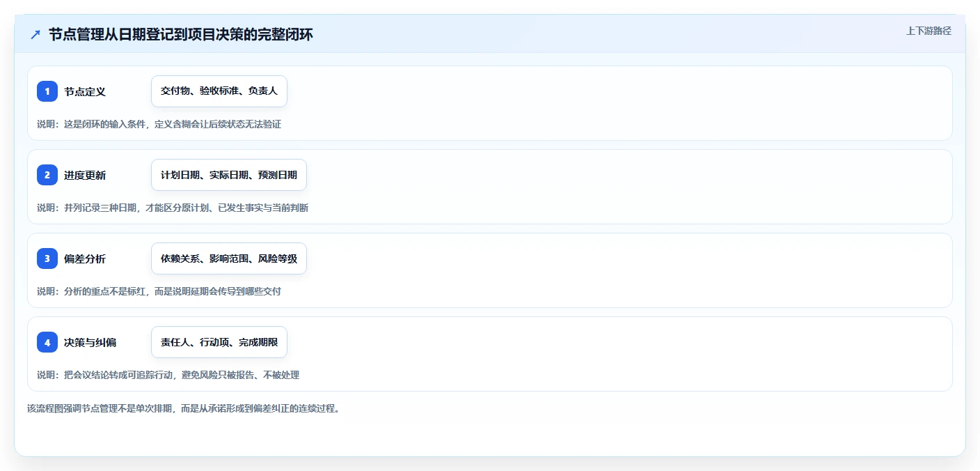
Task: Click the note starting 说明：并列记录三种日期
Action: click(173, 208)
